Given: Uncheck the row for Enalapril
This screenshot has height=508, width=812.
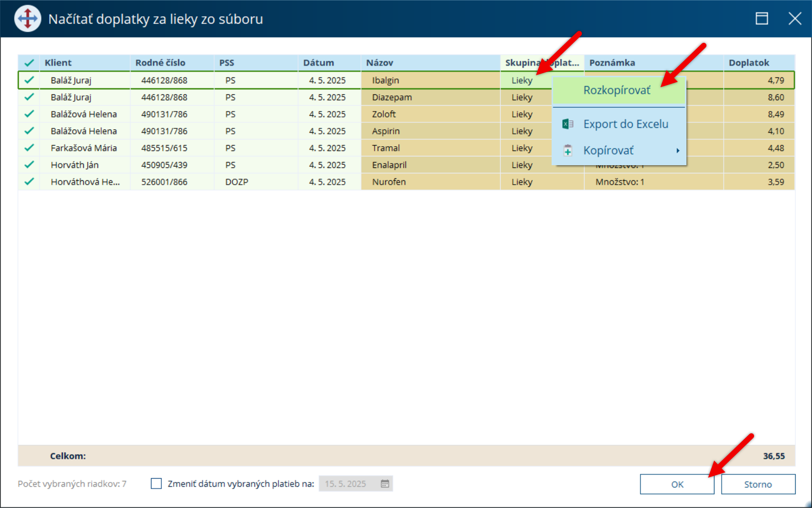Looking at the screenshot, I should (x=29, y=165).
